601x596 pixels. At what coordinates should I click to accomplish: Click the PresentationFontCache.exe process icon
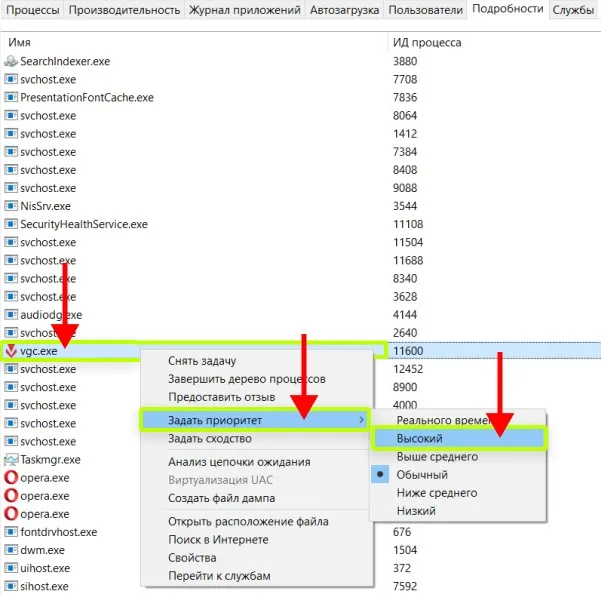(11, 97)
